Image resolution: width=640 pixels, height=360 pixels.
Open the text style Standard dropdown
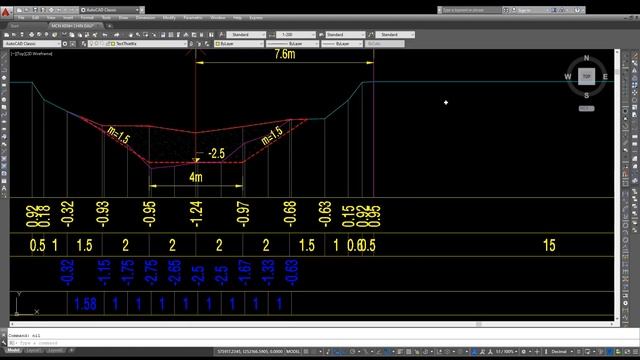point(246,35)
